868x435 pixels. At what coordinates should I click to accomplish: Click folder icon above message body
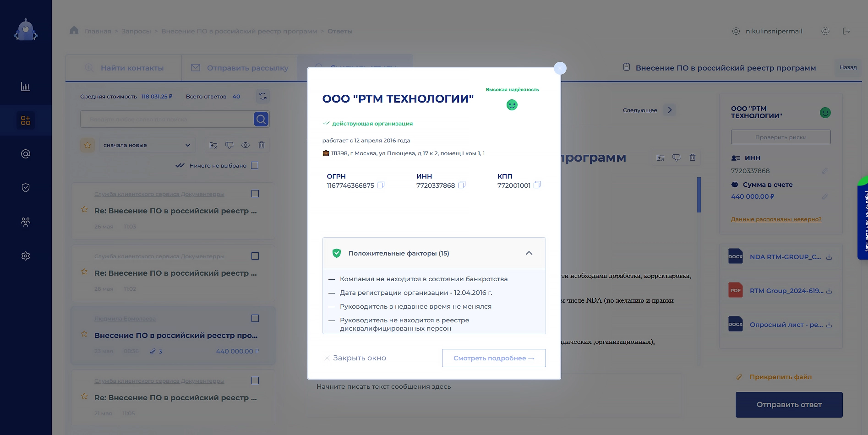click(661, 158)
